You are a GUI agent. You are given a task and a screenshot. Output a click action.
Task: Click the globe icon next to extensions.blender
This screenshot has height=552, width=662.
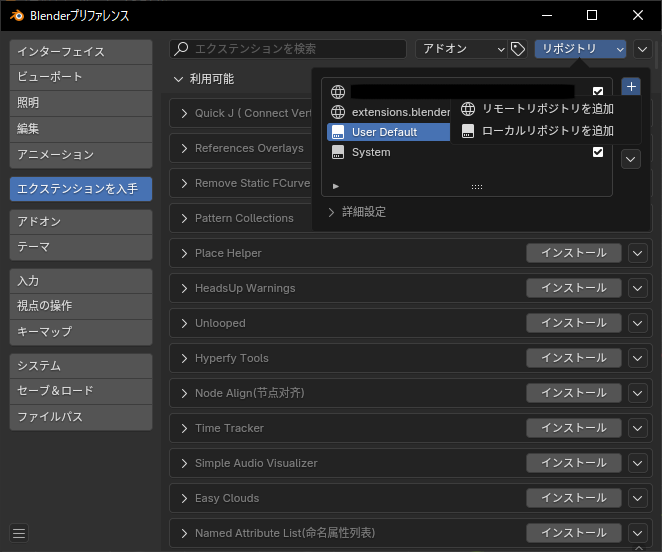click(x=338, y=112)
